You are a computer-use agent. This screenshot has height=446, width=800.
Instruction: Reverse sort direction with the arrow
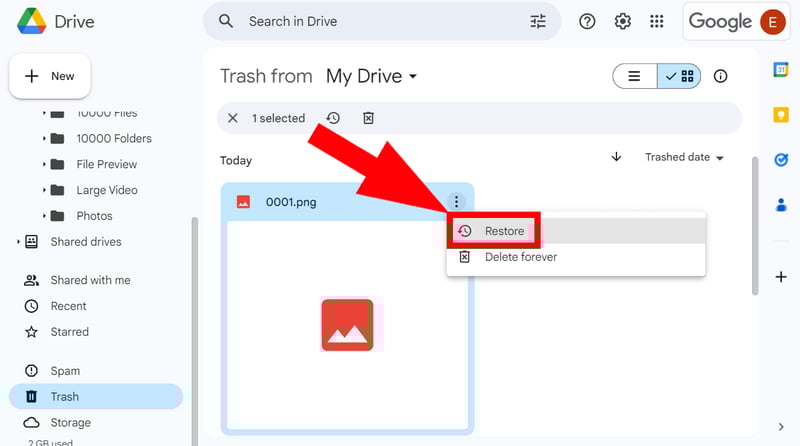(x=616, y=157)
